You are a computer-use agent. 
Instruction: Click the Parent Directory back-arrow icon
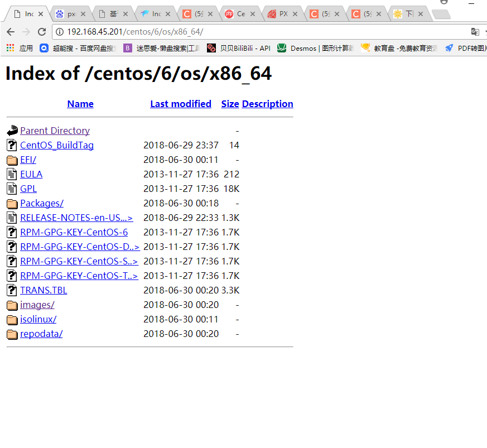pos(12,131)
